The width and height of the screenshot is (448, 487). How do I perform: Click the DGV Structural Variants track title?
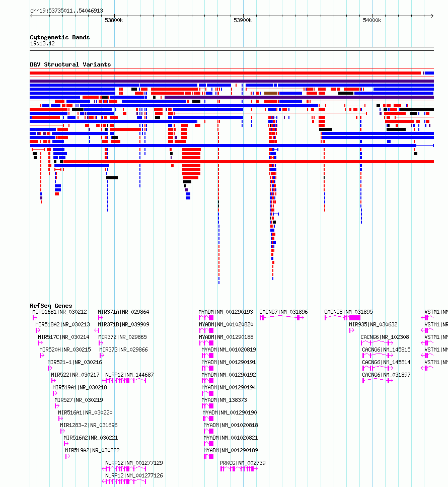(70, 64)
